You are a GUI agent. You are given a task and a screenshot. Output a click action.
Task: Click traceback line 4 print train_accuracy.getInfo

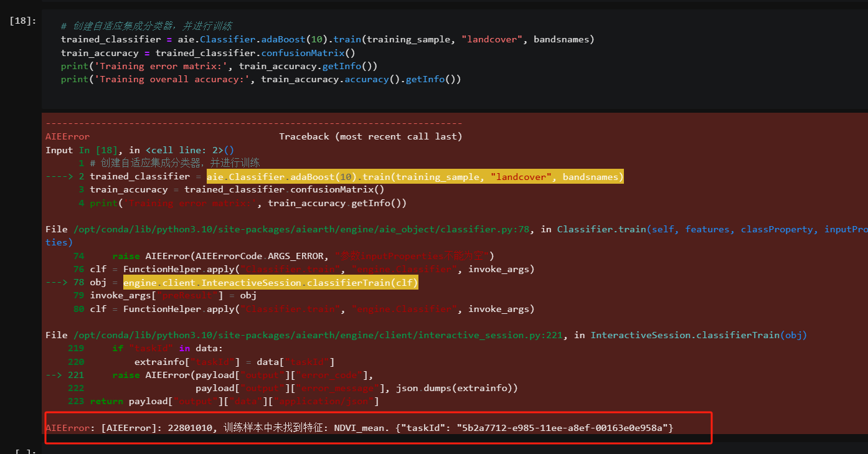(x=243, y=203)
